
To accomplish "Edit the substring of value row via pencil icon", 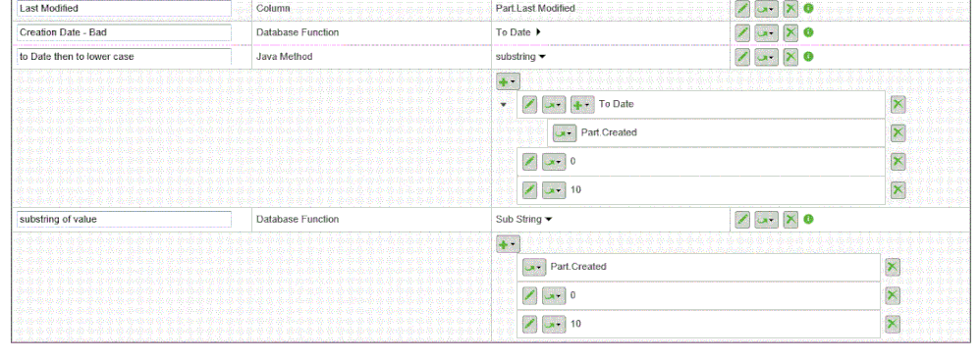I will (742, 219).
